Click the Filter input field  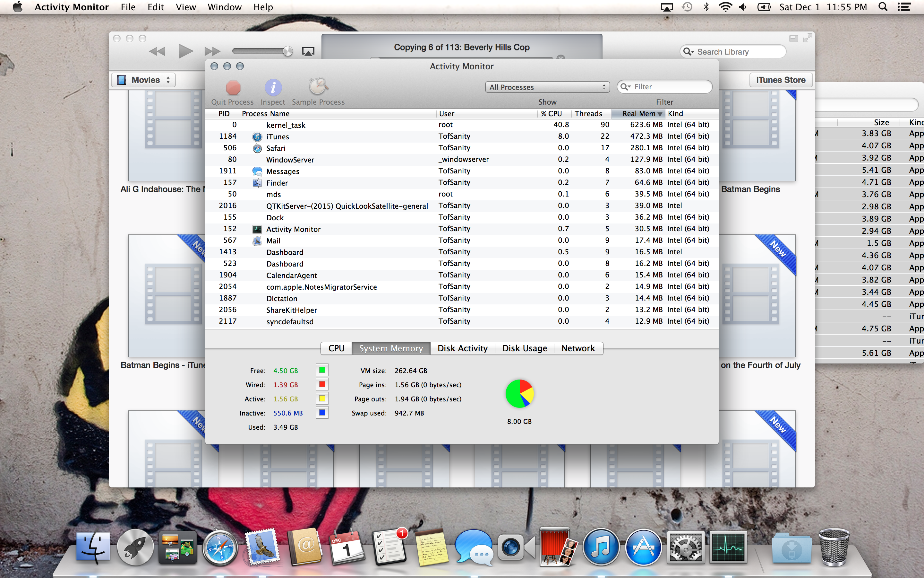tap(664, 87)
